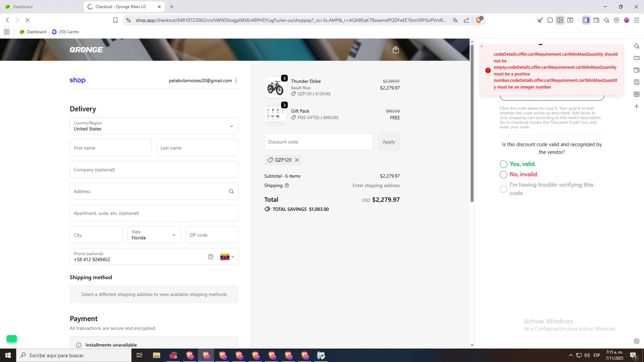Open the browser extensions puzzle icon
Screen dimensions: 644x362
coord(550,20)
